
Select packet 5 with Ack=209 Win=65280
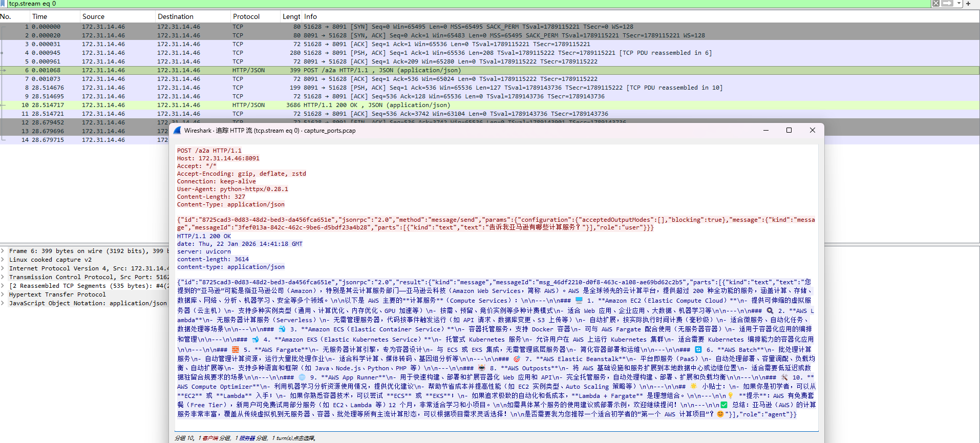489,61
